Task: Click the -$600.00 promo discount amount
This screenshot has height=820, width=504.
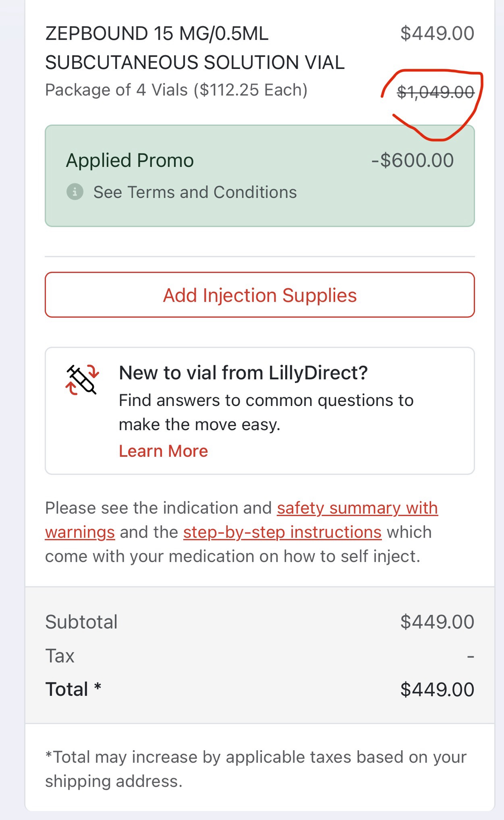Action: click(412, 160)
